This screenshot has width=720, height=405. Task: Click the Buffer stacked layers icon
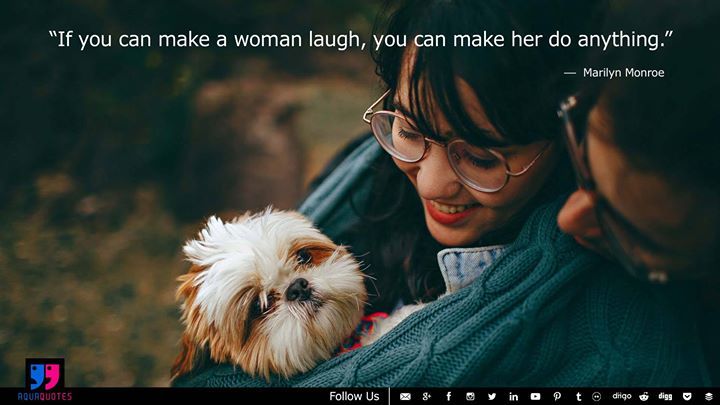point(709,396)
